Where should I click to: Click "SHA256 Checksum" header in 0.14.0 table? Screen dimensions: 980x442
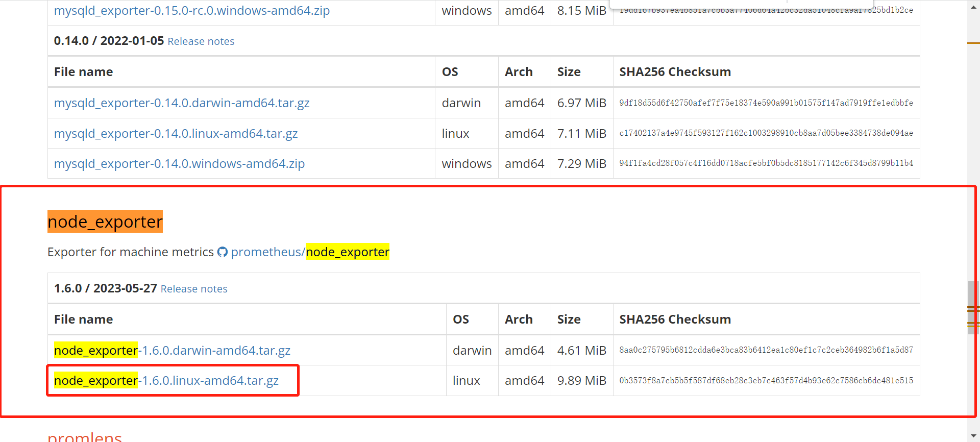(x=675, y=72)
